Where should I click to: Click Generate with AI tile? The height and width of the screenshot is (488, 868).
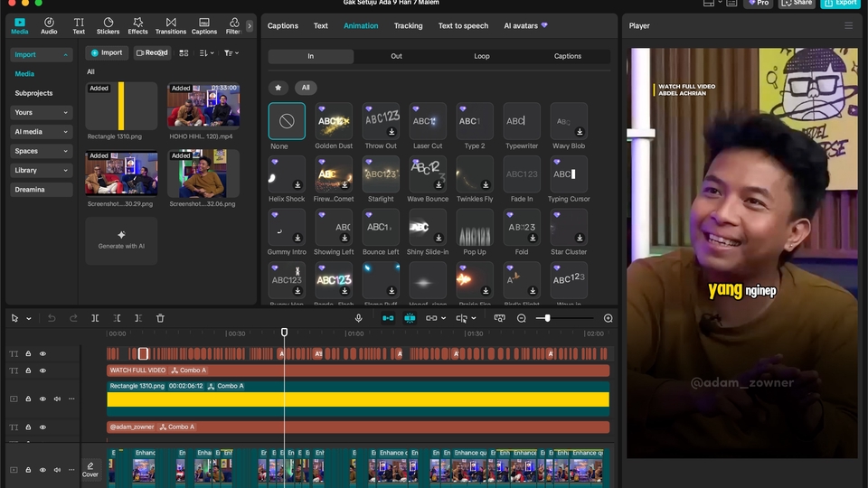click(121, 240)
